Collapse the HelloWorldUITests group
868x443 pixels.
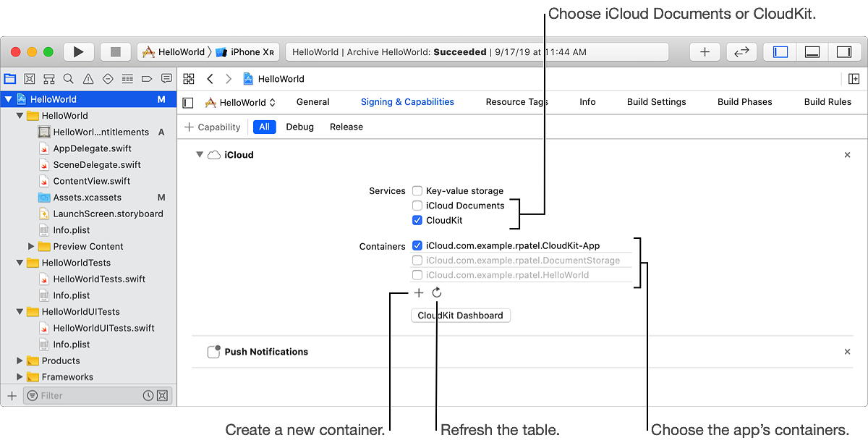click(x=20, y=312)
